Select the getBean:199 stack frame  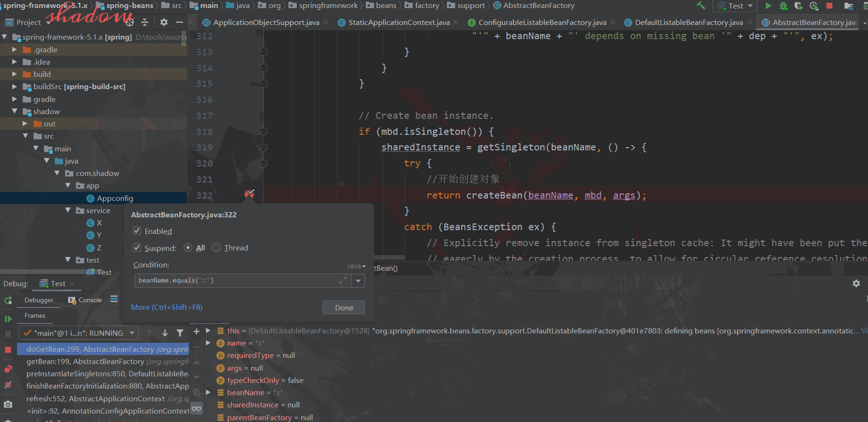pos(103,362)
